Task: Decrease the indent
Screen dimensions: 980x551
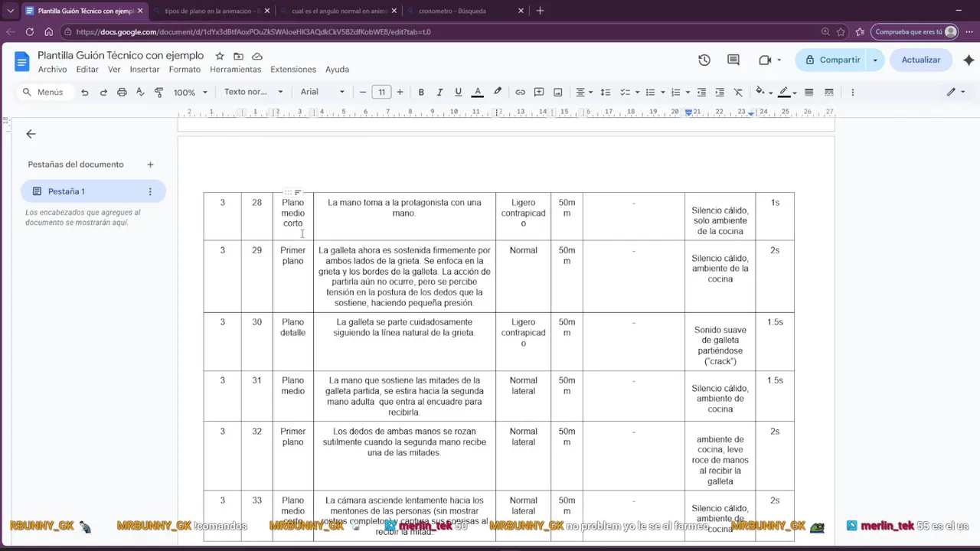Action: click(x=701, y=92)
